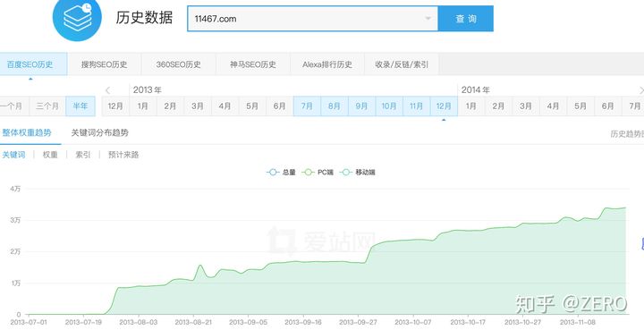The width and height of the screenshot is (644, 330).
Task: Toggle 移动端 series in chart legend
Action: pyautogui.click(x=358, y=173)
